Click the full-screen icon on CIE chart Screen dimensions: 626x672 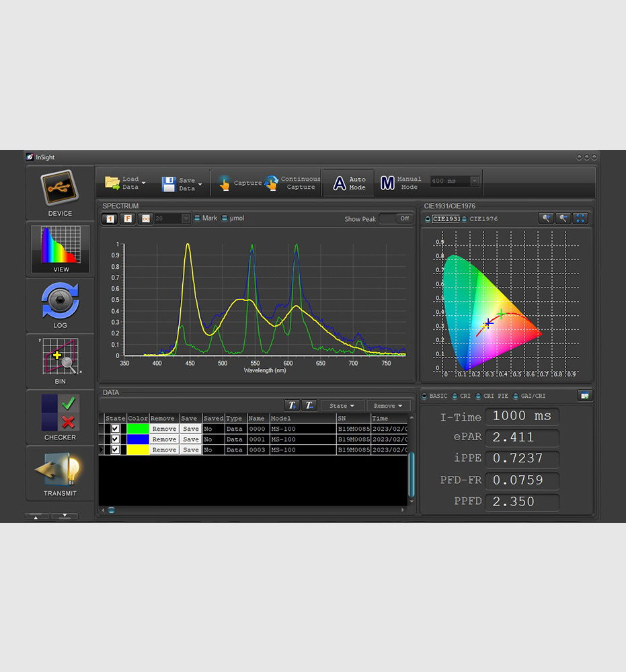[580, 218]
